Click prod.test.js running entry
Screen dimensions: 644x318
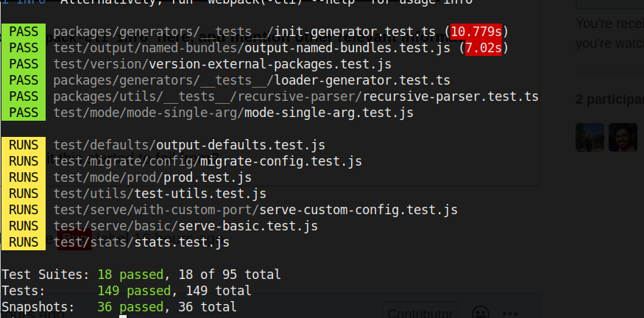(x=152, y=177)
